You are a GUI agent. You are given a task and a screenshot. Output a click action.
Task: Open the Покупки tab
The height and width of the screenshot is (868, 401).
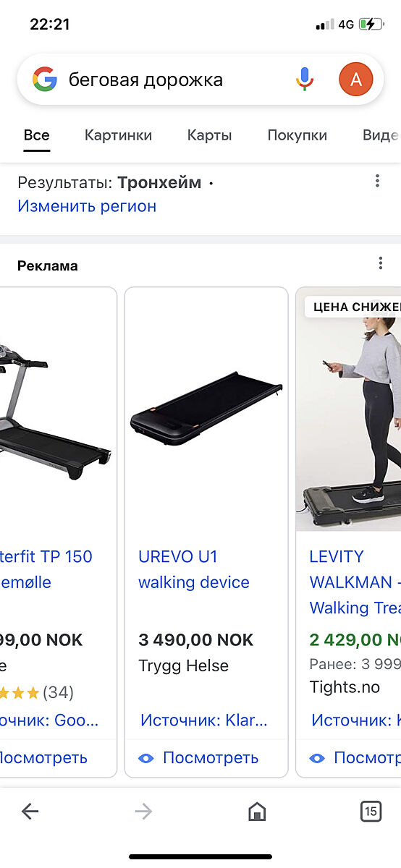[297, 135]
